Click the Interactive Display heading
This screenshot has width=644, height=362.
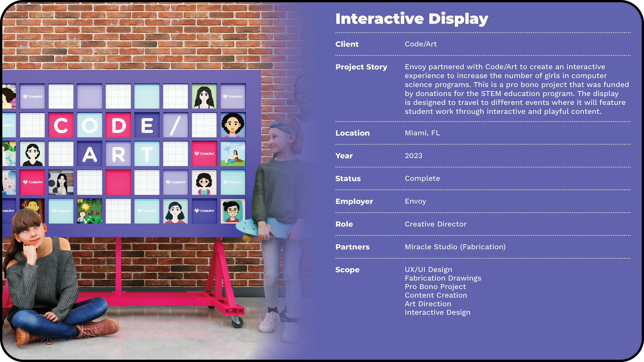(412, 19)
